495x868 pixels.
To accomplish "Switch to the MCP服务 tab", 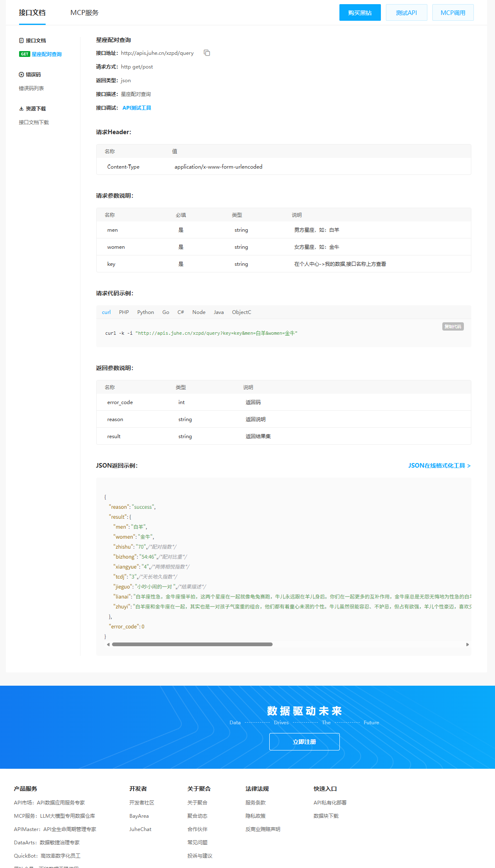I will point(85,12).
